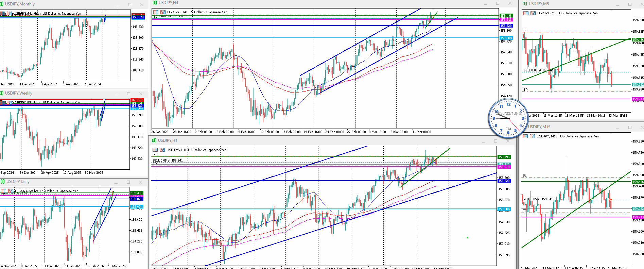Toggle one-click trading icon in M5 chart
644x269 pixels.
pyautogui.click(x=533, y=13)
